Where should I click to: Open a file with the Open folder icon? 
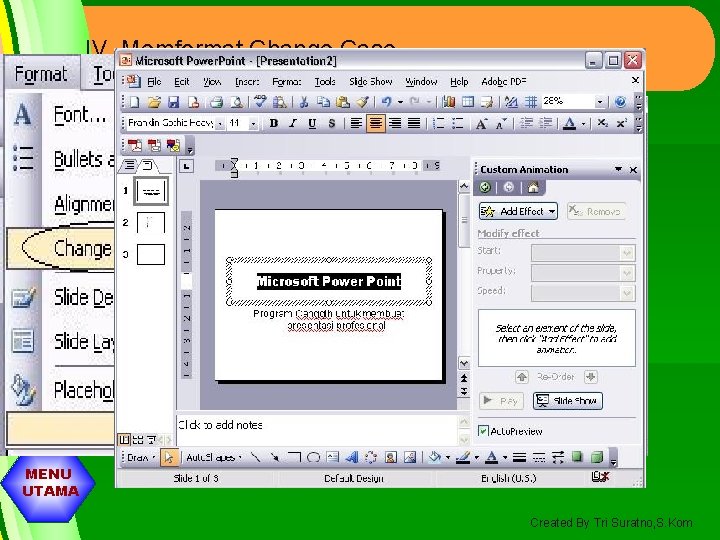tap(154, 102)
